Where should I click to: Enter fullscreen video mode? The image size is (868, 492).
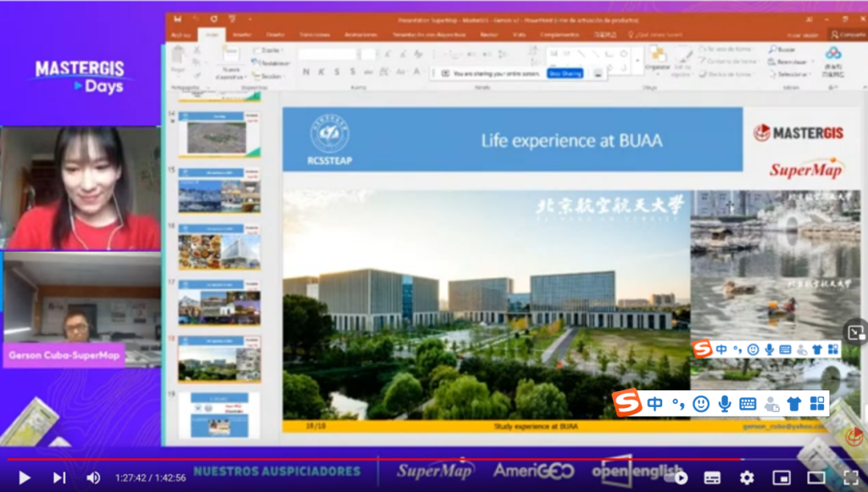tap(849, 478)
